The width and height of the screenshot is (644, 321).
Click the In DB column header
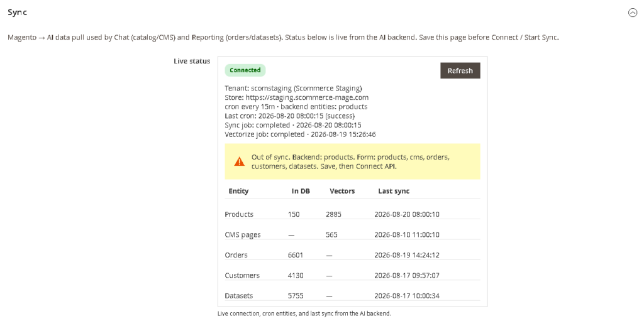[301, 191]
